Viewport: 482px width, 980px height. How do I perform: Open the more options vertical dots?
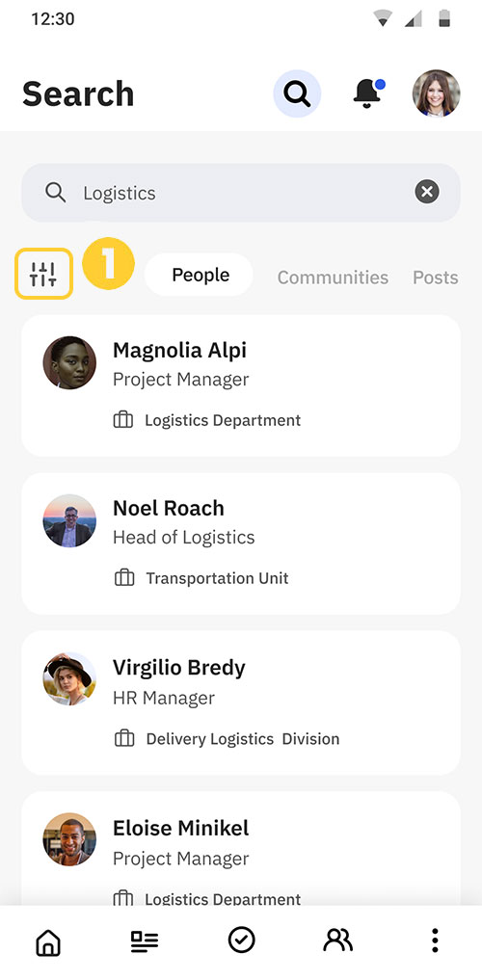[435, 940]
